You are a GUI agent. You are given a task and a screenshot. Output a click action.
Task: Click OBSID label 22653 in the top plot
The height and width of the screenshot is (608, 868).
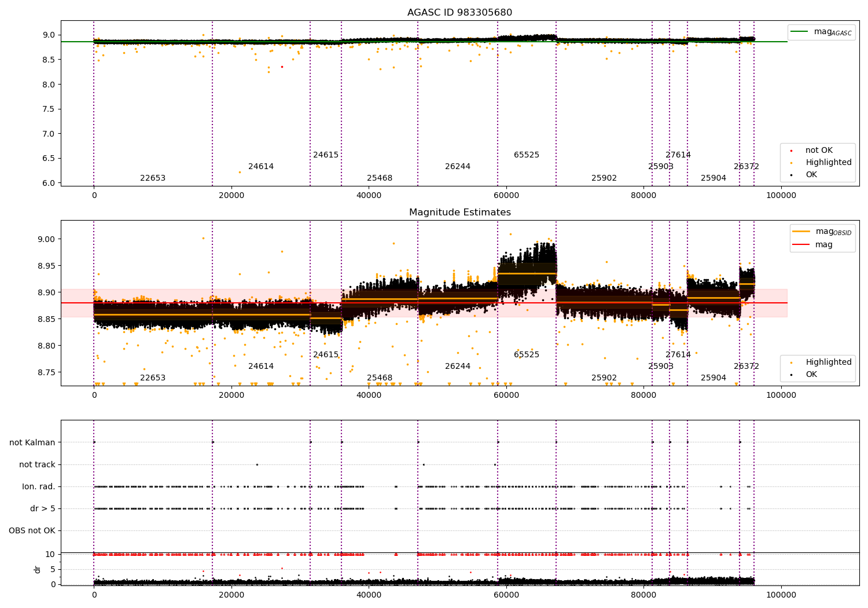pyautogui.click(x=153, y=178)
